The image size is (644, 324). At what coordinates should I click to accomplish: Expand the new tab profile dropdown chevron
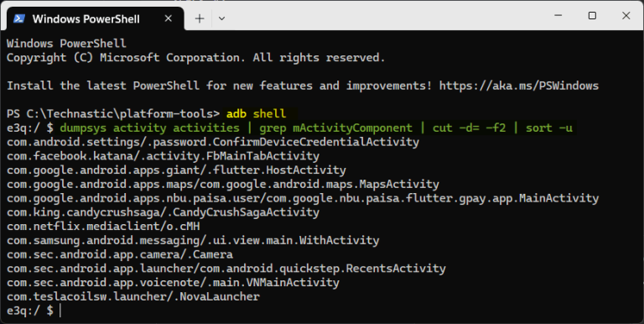221,18
